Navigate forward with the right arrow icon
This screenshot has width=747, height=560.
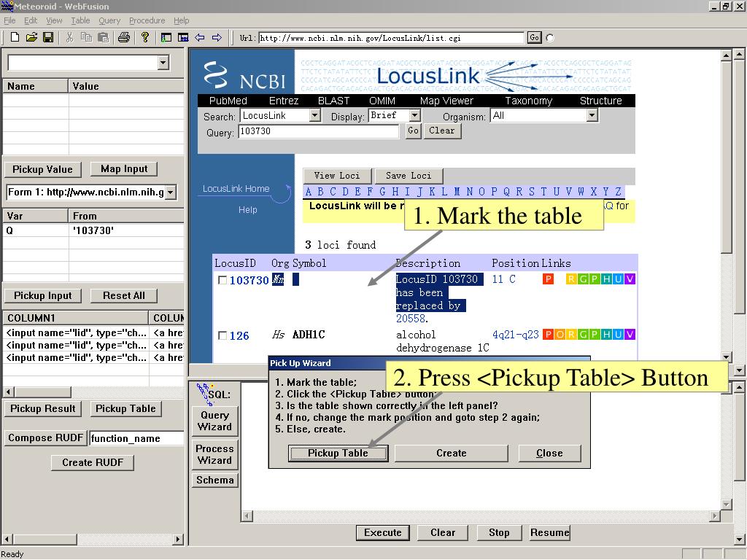pos(217,37)
